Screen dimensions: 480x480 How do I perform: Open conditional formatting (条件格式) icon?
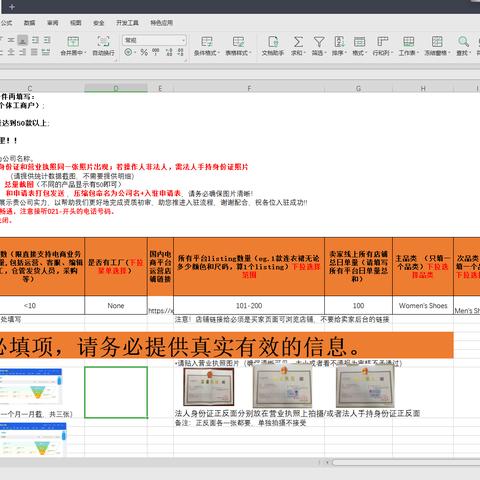coord(206,42)
